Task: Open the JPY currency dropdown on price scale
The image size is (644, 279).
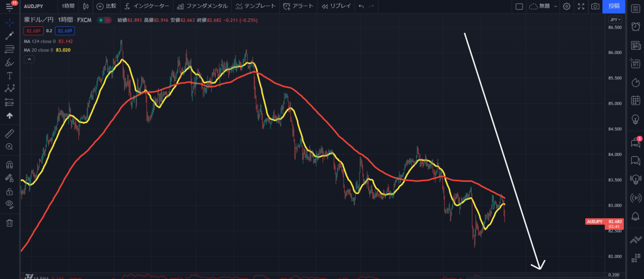Action: (x=615, y=20)
